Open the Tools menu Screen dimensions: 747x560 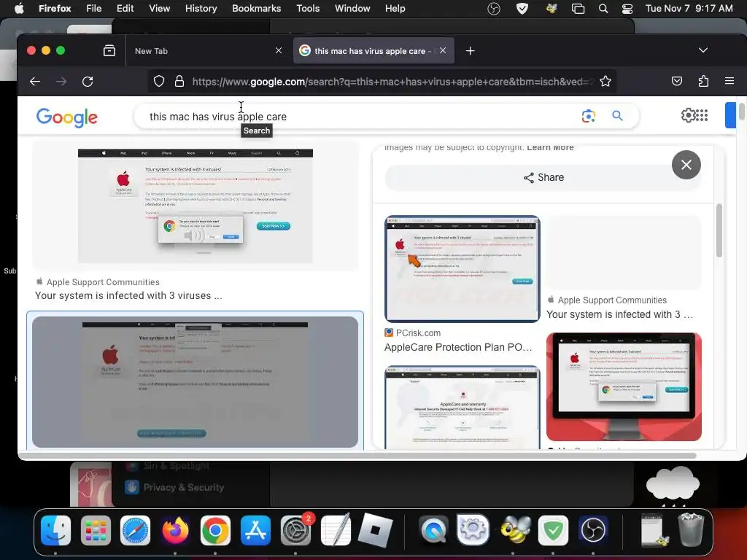308,8
